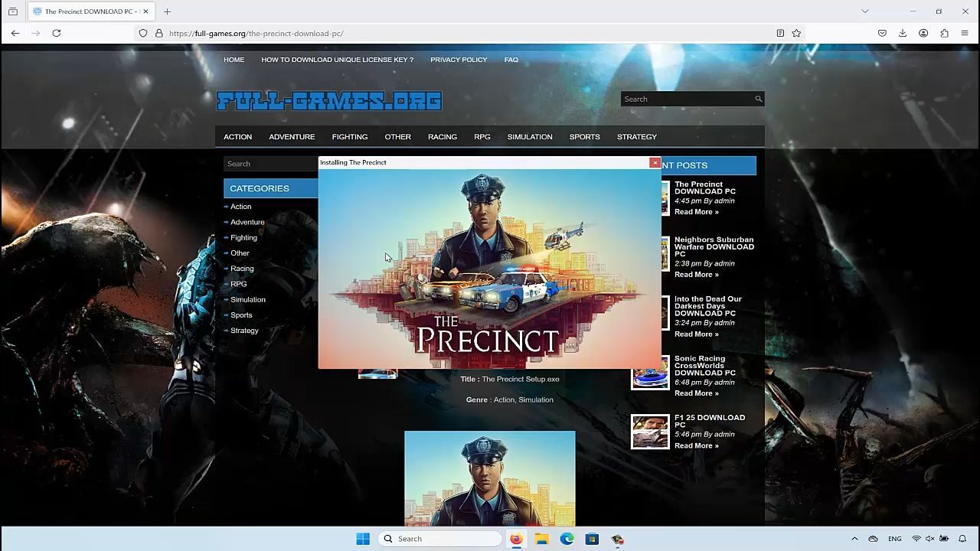Close the Installing The Precinct dialog
Screen dimensions: 980x551
click(x=655, y=162)
